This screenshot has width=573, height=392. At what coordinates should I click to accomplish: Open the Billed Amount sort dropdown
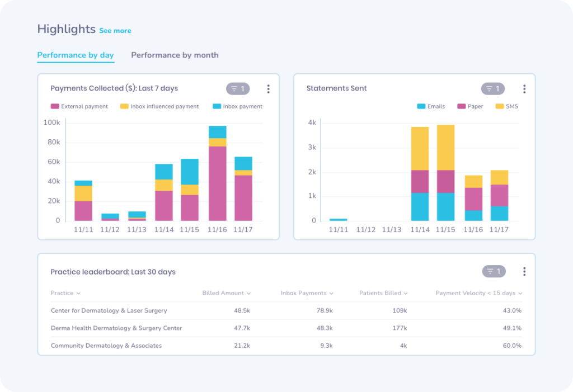225,292
